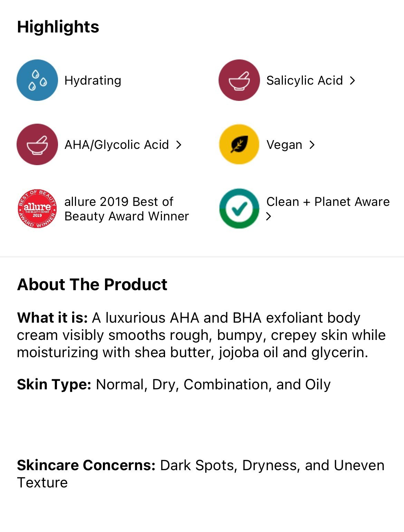Tap the allure 2019 Best of Beauty badge
Image resolution: width=404 pixels, height=532 pixels.
37,209
